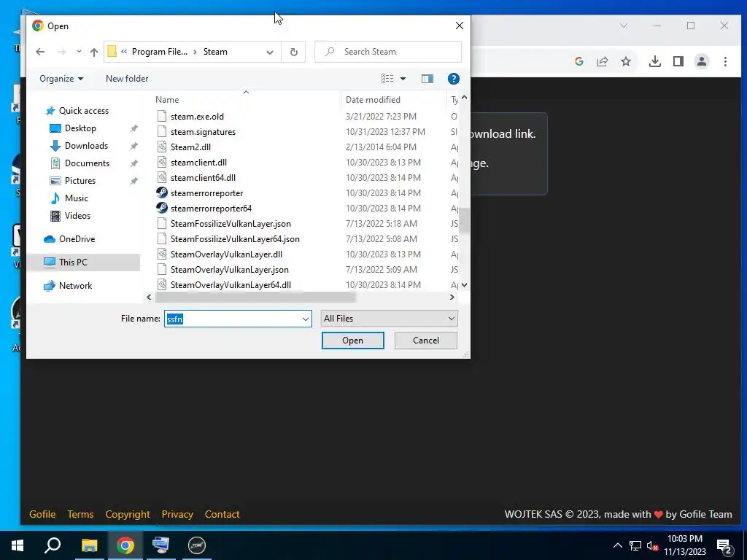Open Chrome three-dot menu
This screenshot has height=560, width=747.
click(725, 61)
